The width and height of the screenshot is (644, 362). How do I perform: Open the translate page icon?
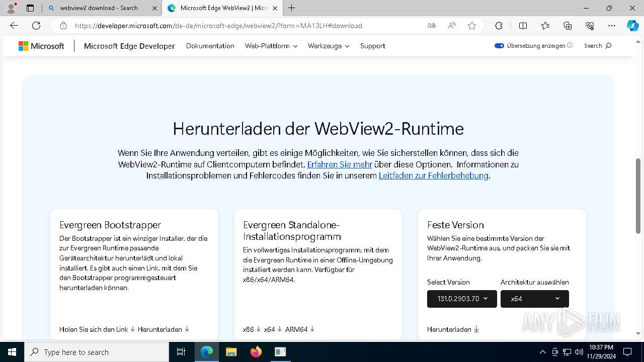pos(432,26)
